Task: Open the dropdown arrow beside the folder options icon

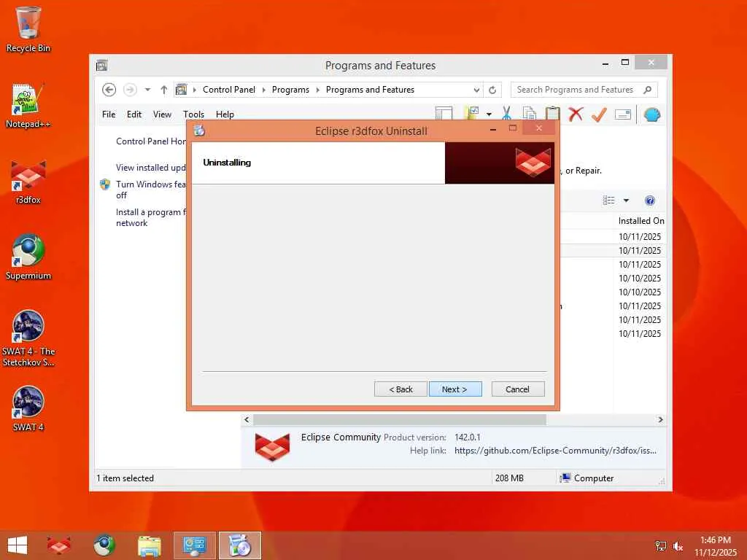Action: pos(489,114)
